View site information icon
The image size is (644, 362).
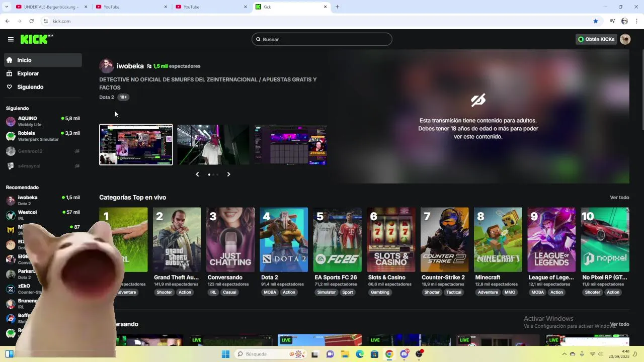point(46,21)
